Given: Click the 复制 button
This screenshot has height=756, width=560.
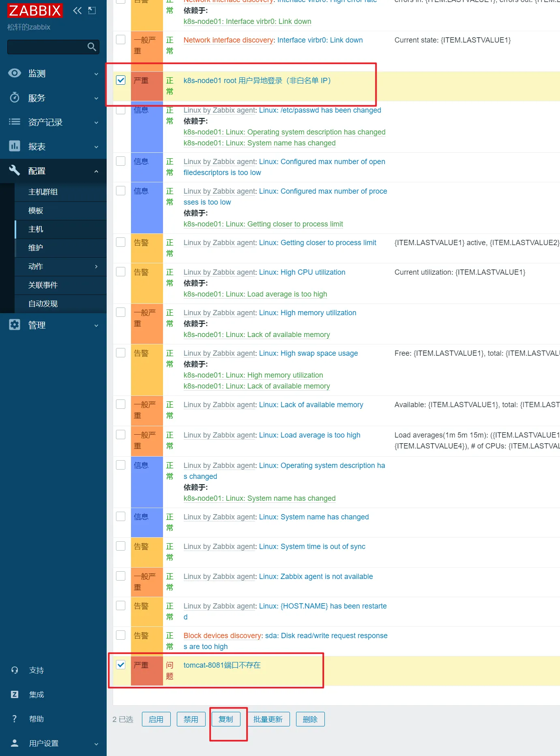Looking at the screenshot, I should [x=225, y=719].
